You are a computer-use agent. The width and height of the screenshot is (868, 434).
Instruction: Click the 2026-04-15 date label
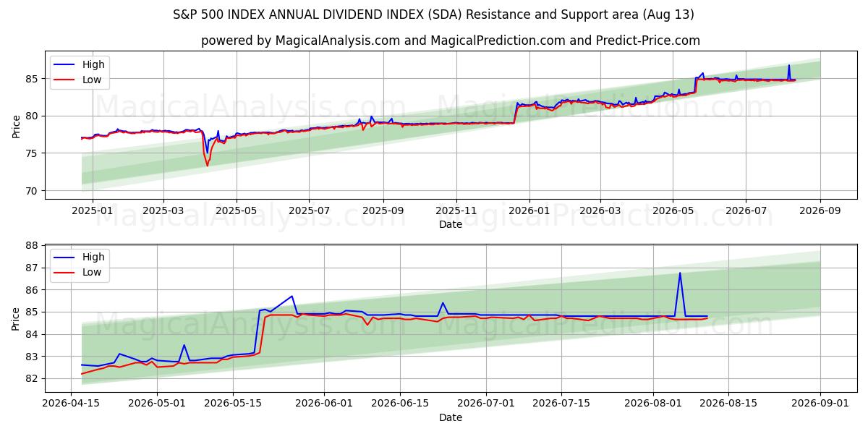tap(71, 403)
